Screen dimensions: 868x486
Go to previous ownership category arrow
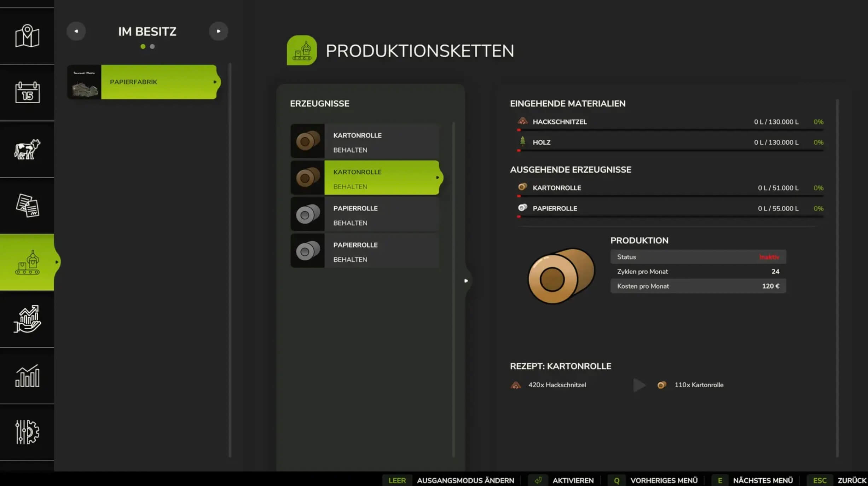coord(76,31)
